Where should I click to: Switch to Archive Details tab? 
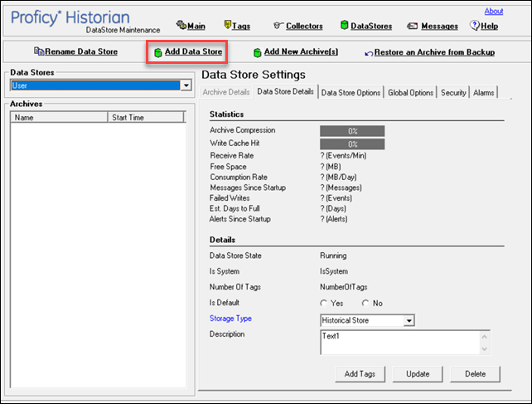pyautogui.click(x=226, y=92)
